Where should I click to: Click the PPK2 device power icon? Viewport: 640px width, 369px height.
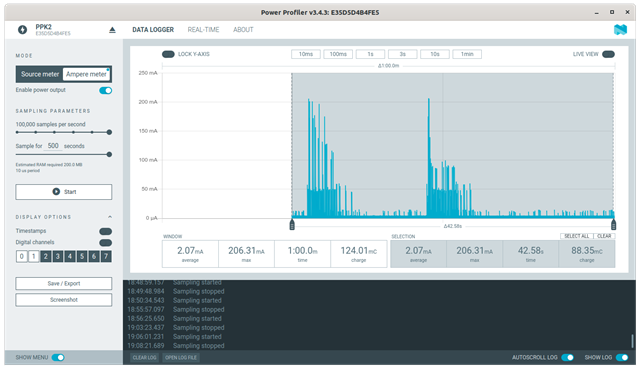point(22,29)
